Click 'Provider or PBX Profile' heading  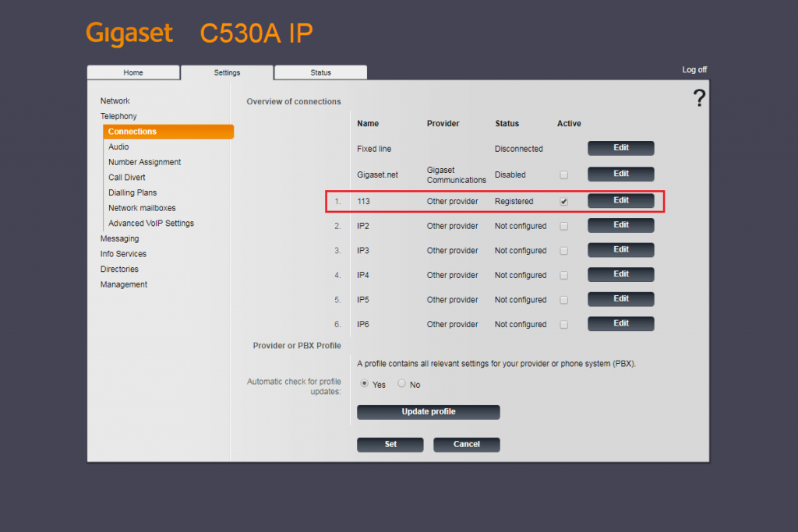(297, 346)
